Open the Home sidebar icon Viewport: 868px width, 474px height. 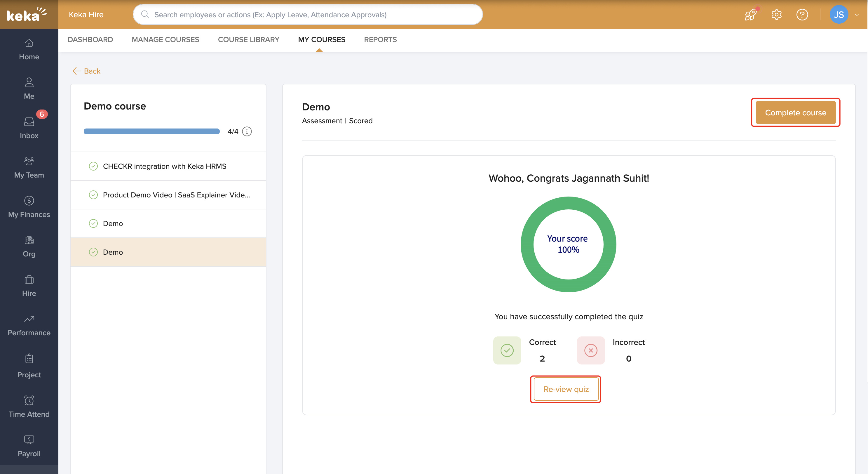29,49
